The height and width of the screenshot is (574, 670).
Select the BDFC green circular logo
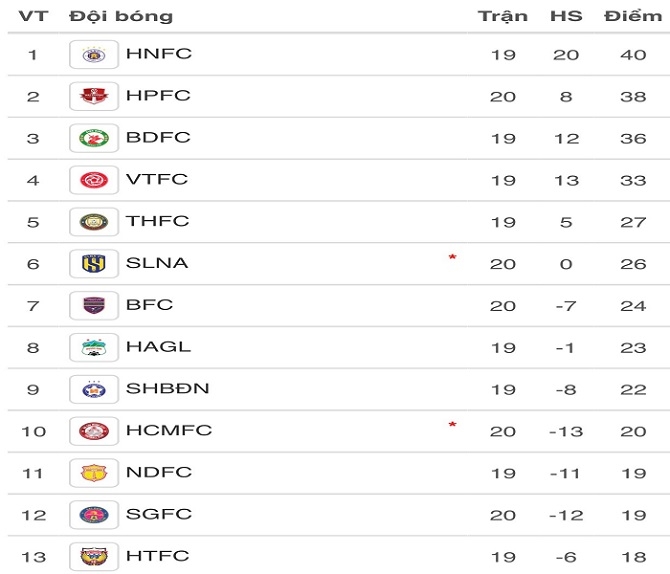(94, 138)
